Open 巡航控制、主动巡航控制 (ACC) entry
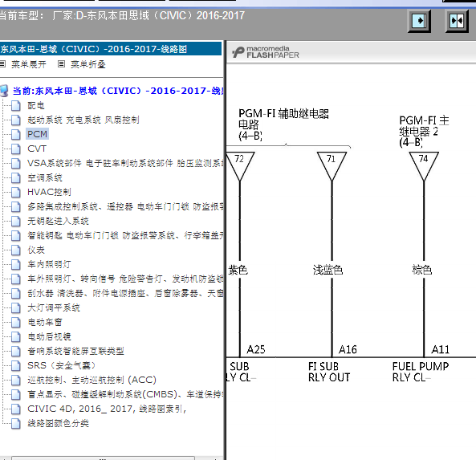Viewport: 476px width, 460px height. click(92, 380)
